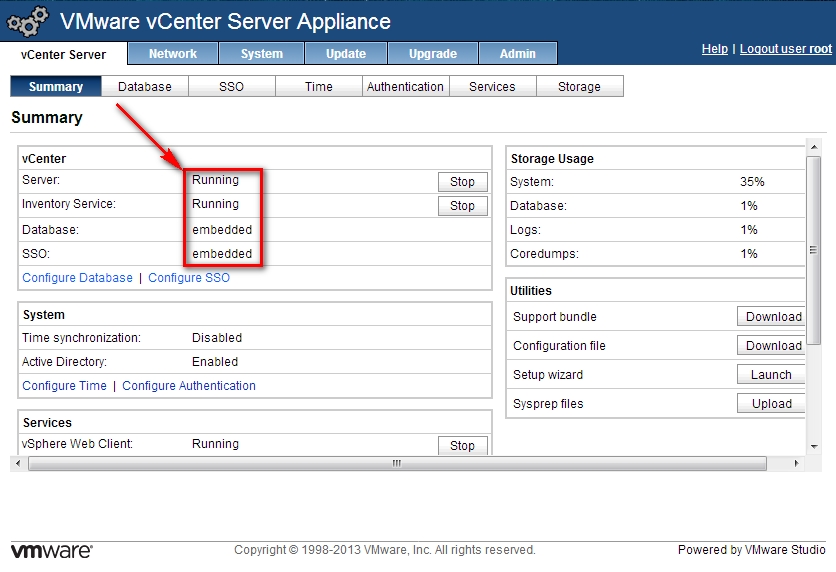Open the Storage sub-tab
836x572 pixels.
(579, 86)
